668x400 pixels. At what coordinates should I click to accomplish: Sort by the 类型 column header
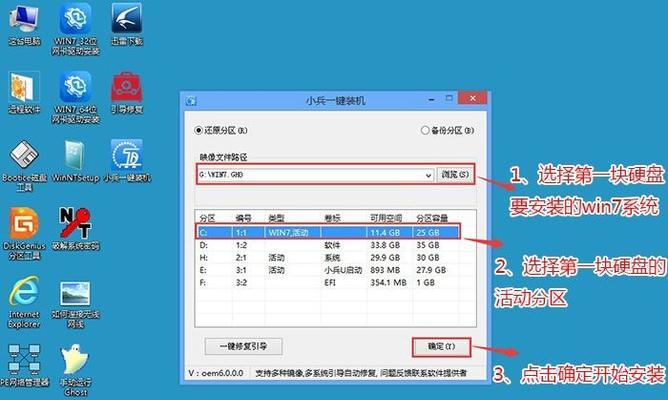point(276,219)
